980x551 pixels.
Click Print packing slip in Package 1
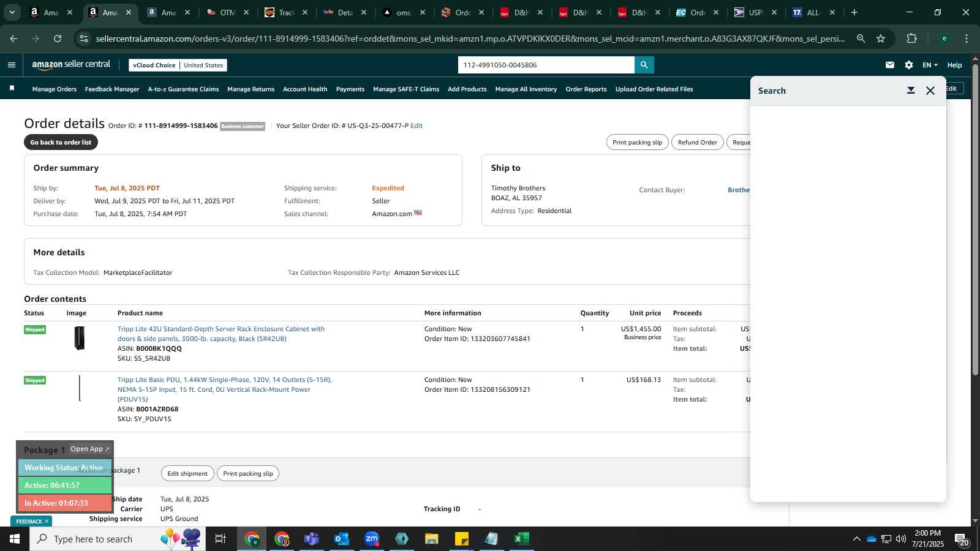pos(248,473)
